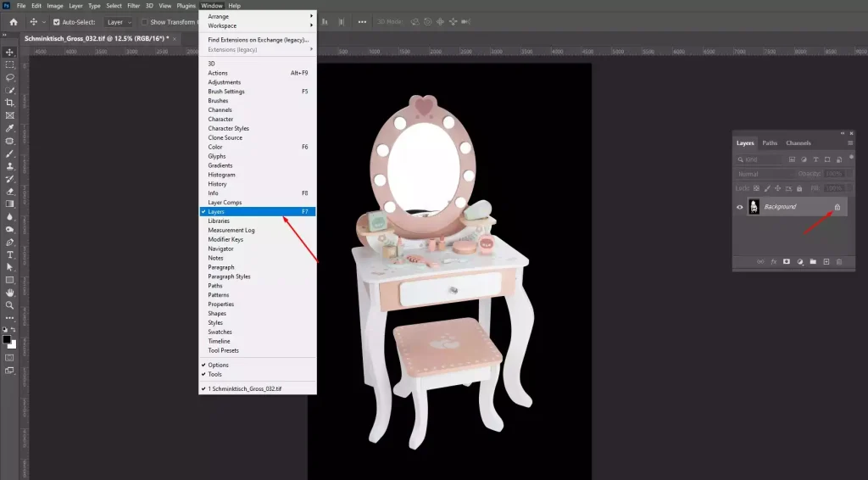
Task: Click Find Extensions on Exchange (legacy)
Action: tap(258, 40)
